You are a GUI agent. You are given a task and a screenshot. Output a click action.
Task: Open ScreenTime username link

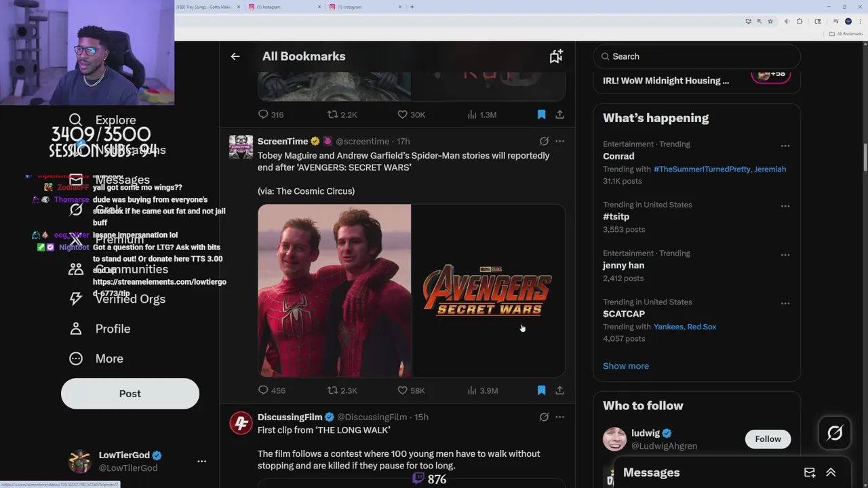[x=283, y=141]
